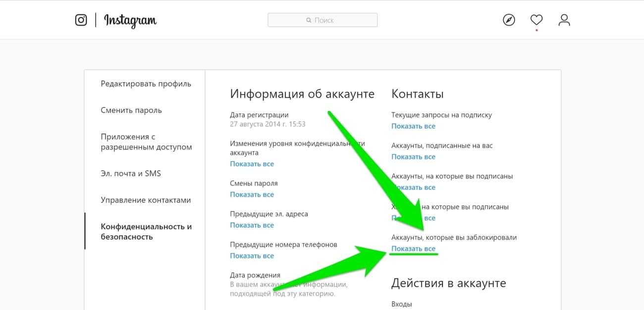
Task: Show all under Предыдущие номера телефонов
Action: click(x=252, y=256)
